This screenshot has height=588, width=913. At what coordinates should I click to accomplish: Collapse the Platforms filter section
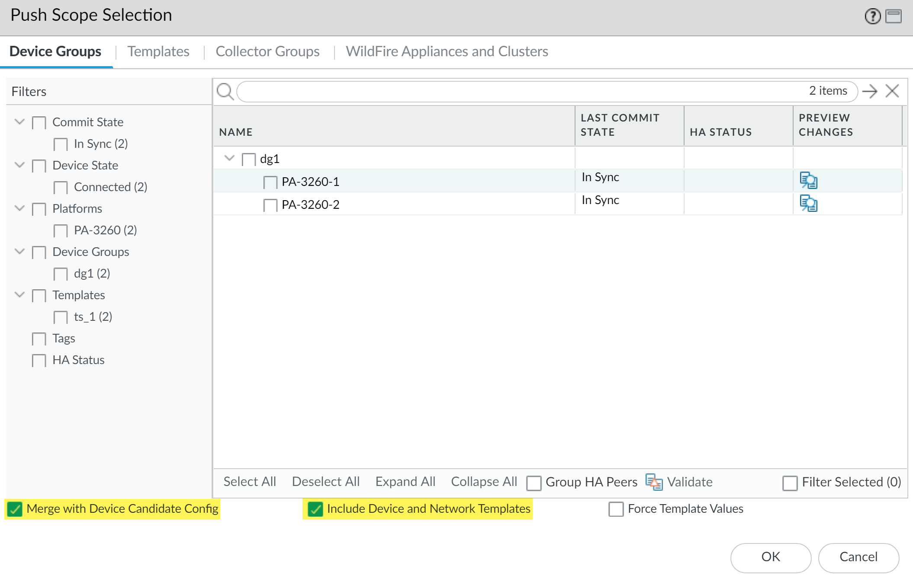coord(19,208)
